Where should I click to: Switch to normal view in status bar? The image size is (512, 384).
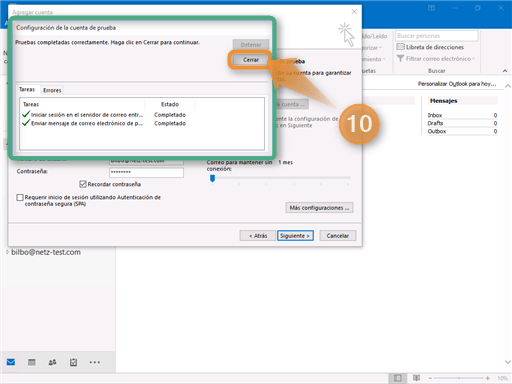click(x=397, y=378)
